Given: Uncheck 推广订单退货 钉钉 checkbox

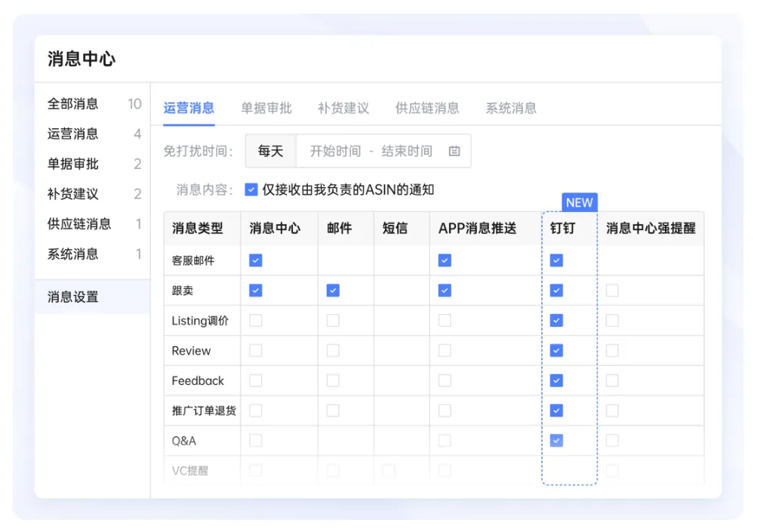Looking at the screenshot, I should [556, 411].
